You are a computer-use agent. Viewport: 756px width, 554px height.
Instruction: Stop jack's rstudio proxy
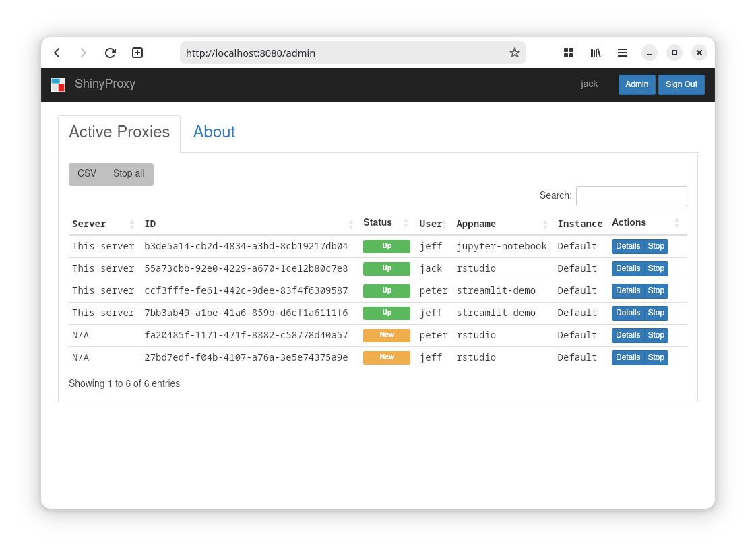pyautogui.click(x=656, y=268)
